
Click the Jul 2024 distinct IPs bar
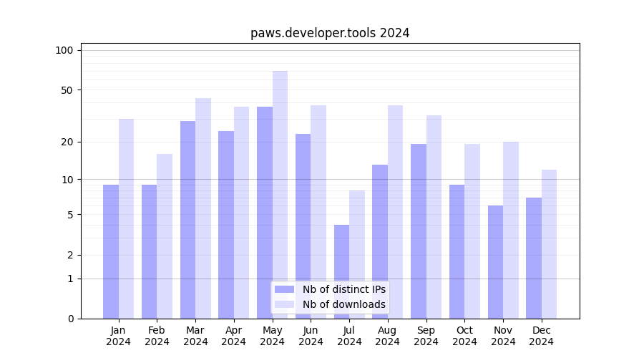pos(341,271)
